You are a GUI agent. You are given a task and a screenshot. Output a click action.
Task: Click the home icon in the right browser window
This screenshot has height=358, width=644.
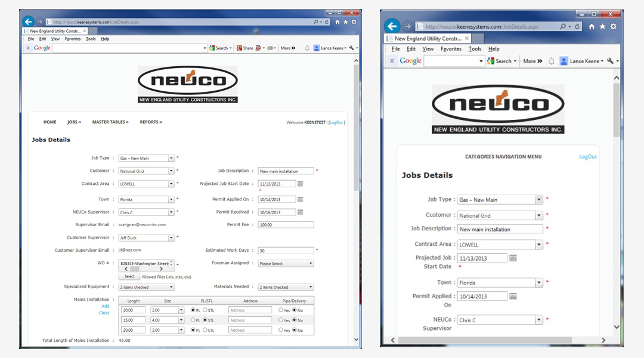pos(592,26)
